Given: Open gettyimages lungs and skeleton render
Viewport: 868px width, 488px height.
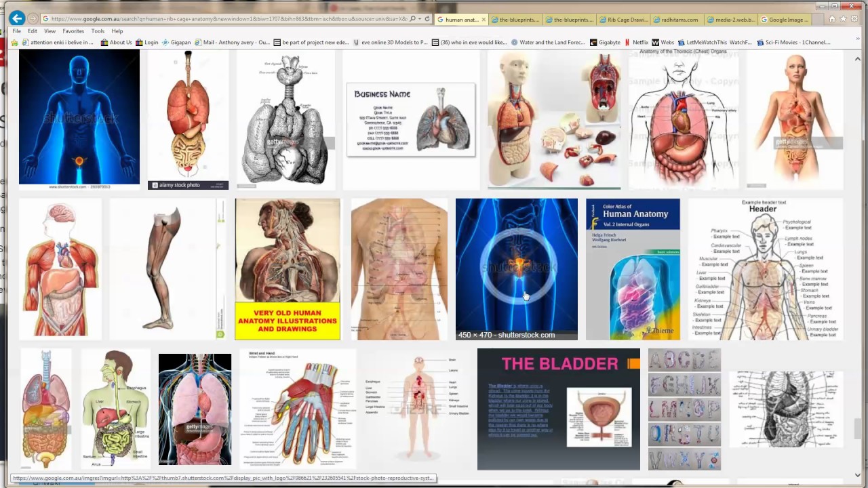Looking at the screenshot, I should [195, 409].
